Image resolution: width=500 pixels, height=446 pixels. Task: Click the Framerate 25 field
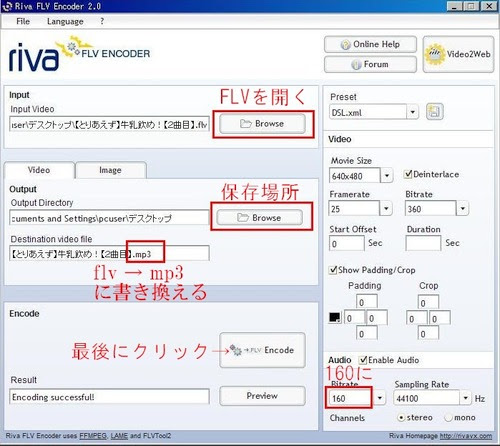pyautogui.click(x=354, y=209)
